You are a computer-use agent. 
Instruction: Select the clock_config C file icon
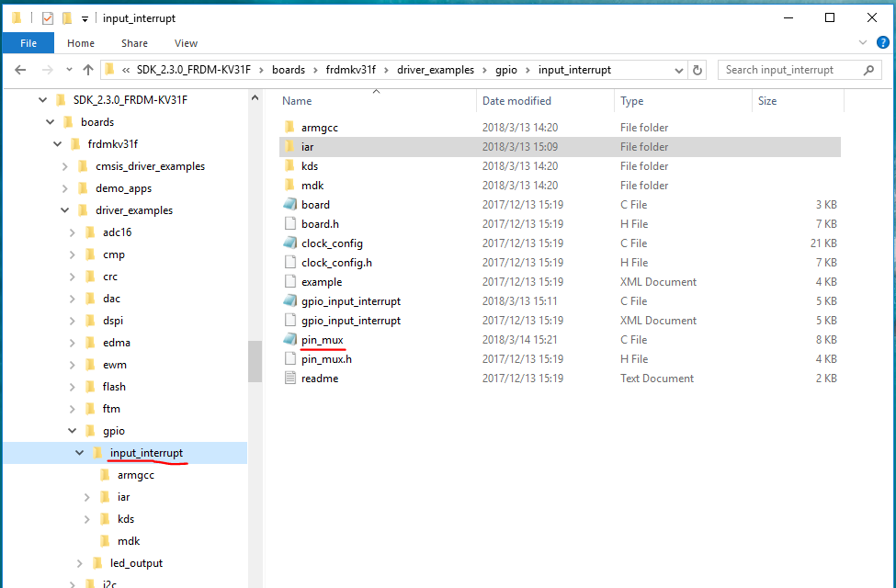tap(290, 243)
